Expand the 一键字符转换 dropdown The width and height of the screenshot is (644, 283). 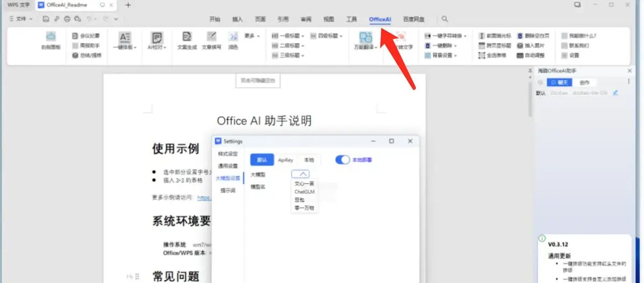(465, 36)
